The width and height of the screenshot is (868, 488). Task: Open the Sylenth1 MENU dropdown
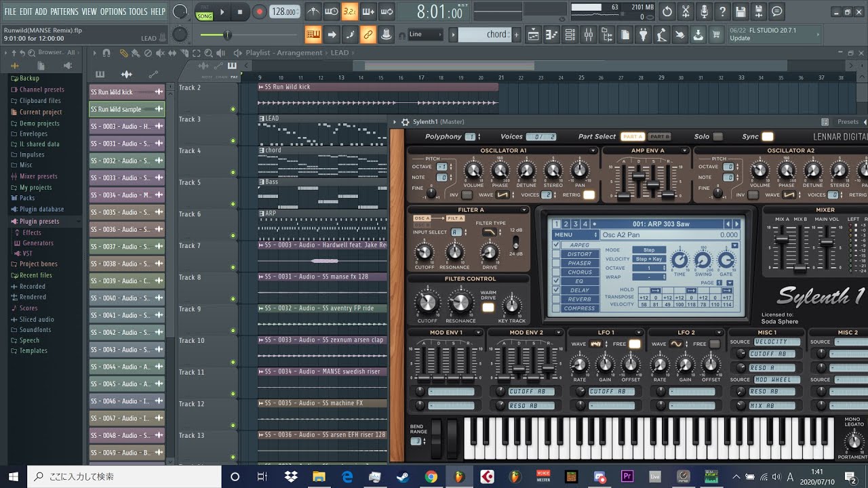[x=575, y=235]
